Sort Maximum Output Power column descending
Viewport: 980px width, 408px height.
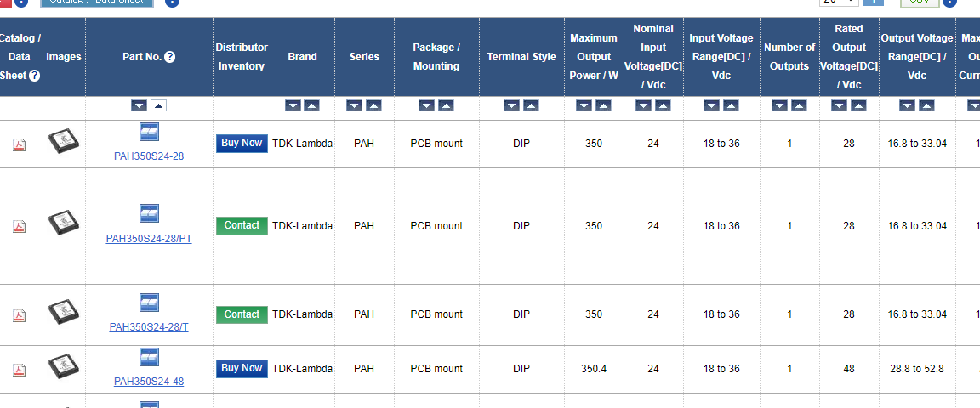[x=584, y=105]
